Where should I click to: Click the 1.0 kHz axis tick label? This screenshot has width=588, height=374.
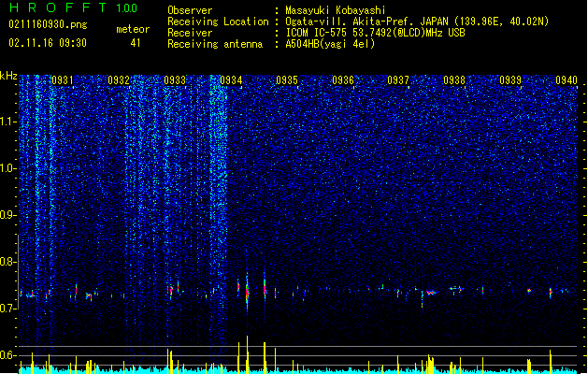(7, 168)
